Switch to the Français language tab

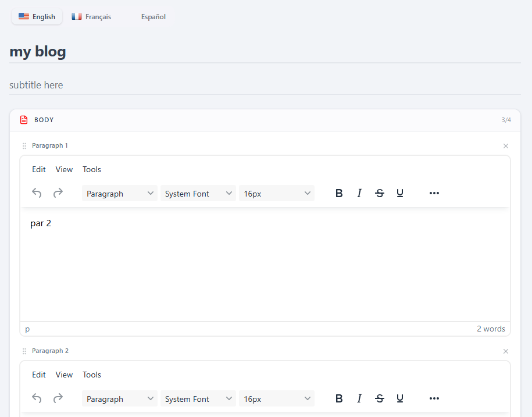point(91,17)
